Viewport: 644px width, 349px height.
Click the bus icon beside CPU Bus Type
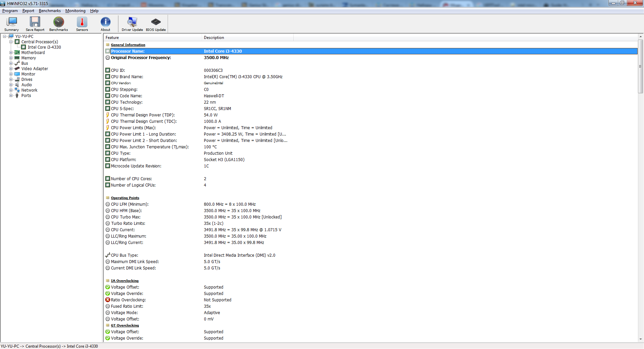click(108, 255)
